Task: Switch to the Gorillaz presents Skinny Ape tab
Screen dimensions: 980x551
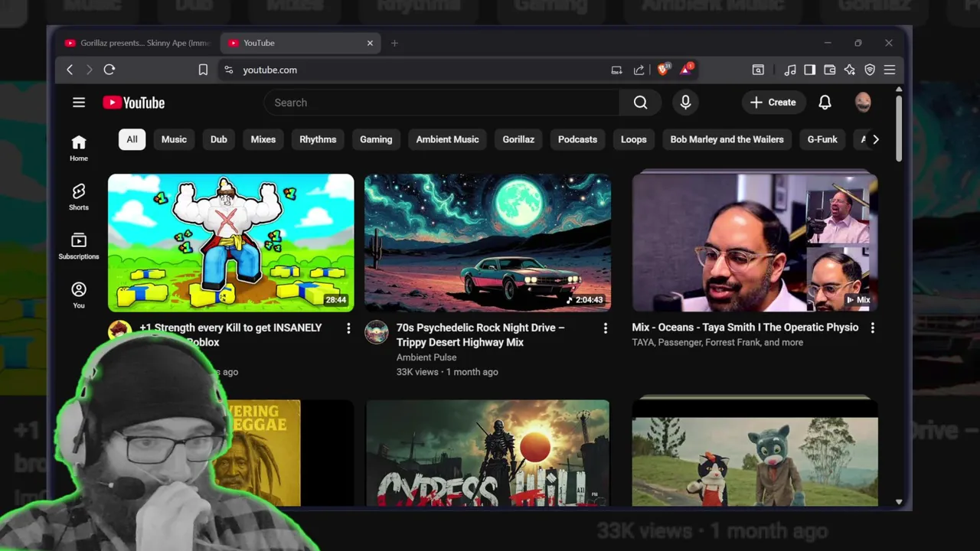Action: pyautogui.click(x=138, y=43)
